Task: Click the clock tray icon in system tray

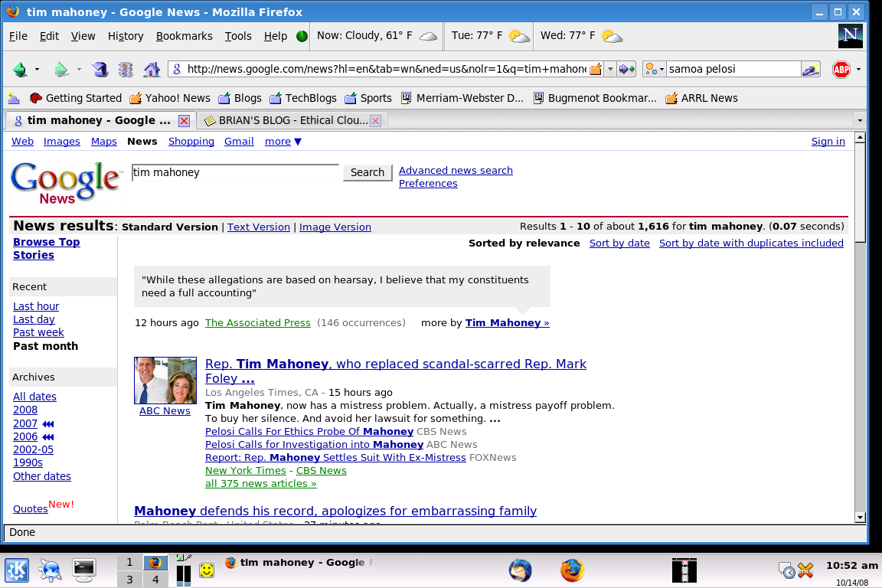Action: tap(787, 570)
